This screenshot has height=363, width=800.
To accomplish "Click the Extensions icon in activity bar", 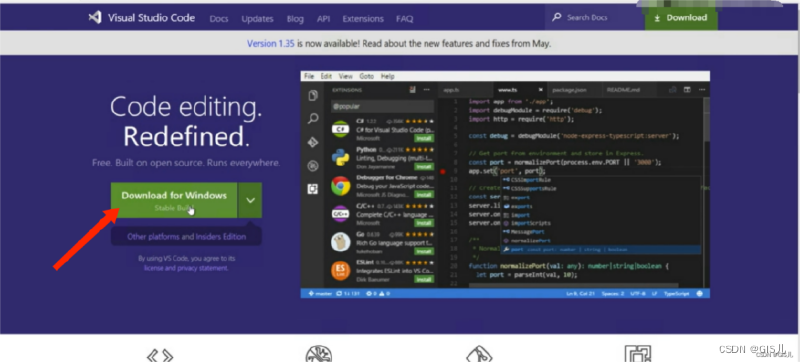I will (x=313, y=189).
